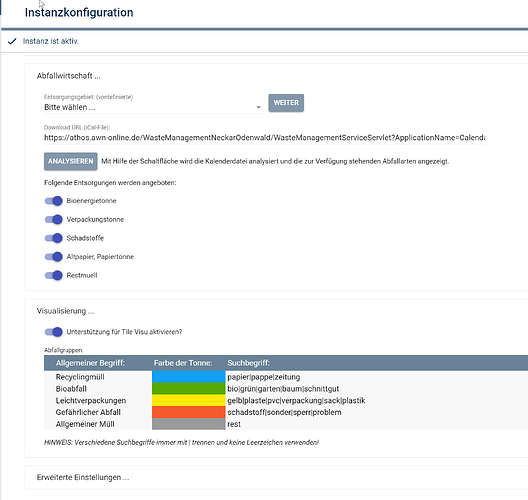
Task: Pick the yellow Leichtverpackungen color swatch
Action: 189,400
